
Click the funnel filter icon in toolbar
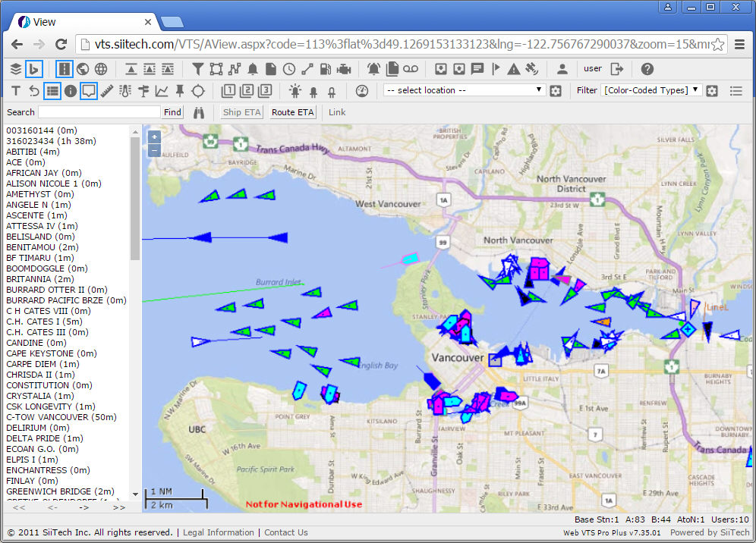[197, 69]
